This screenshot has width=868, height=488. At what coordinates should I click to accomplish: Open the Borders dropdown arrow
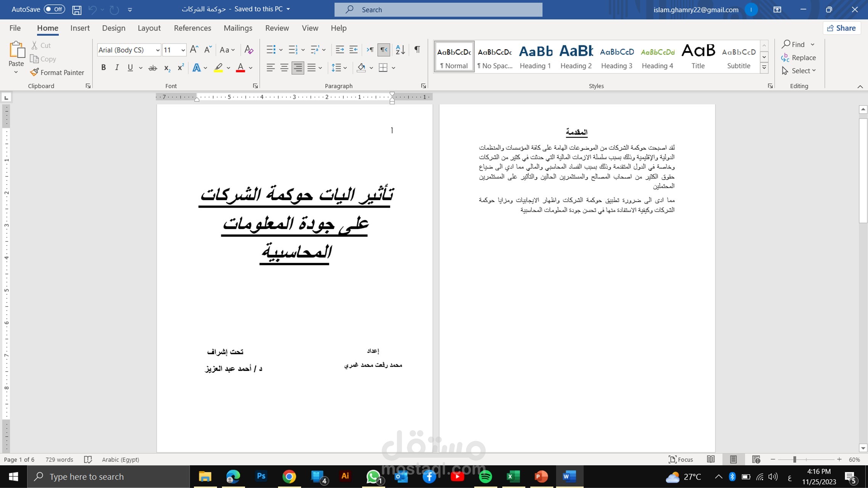point(394,68)
